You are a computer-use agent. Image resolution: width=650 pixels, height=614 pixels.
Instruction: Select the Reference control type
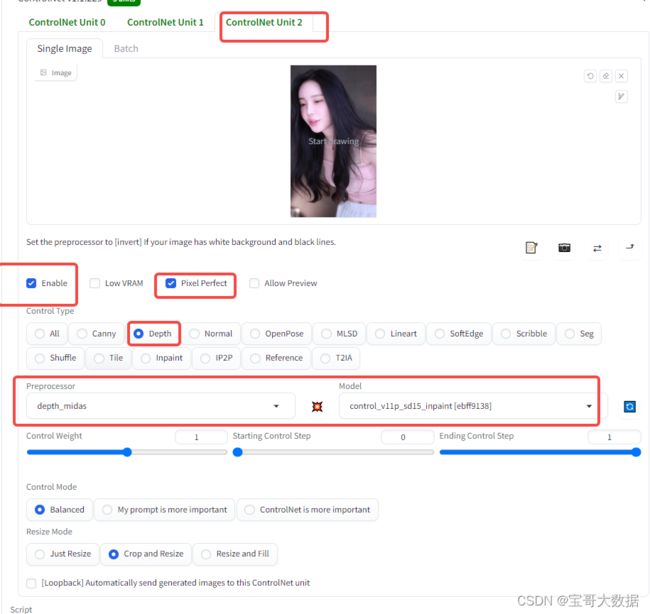point(276,358)
